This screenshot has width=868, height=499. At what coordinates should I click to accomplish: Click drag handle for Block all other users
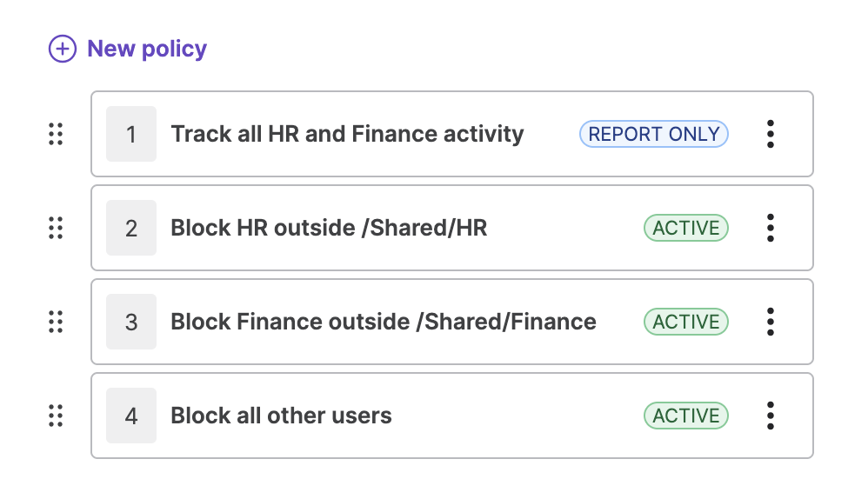pos(56,416)
